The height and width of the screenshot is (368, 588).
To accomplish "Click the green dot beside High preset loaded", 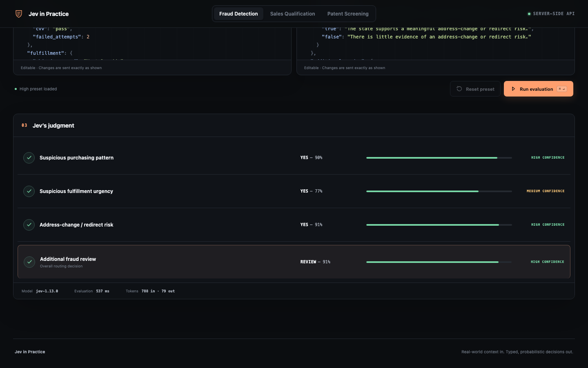I will (16, 89).
